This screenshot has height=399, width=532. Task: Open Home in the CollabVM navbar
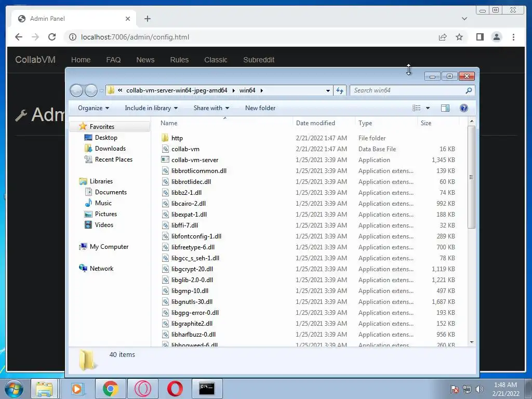[x=81, y=60]
